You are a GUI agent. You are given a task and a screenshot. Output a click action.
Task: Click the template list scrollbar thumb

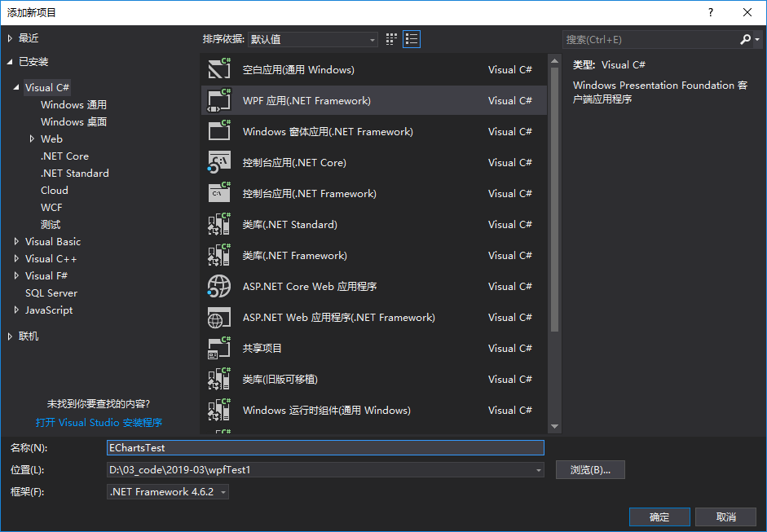pos(554,200)
